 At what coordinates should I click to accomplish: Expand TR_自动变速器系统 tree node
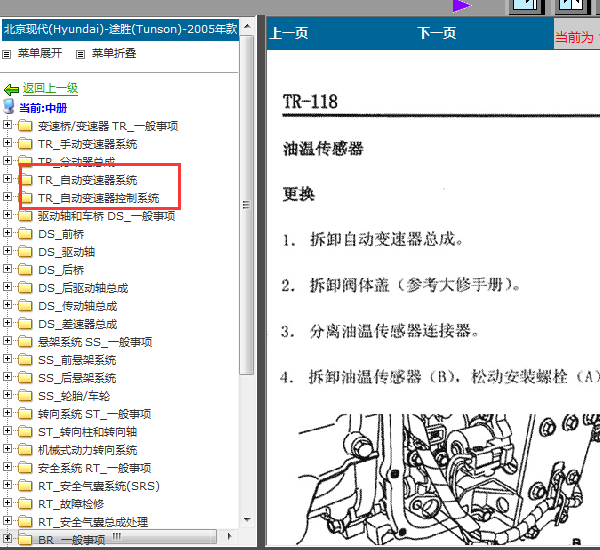[x=7, y=178]
